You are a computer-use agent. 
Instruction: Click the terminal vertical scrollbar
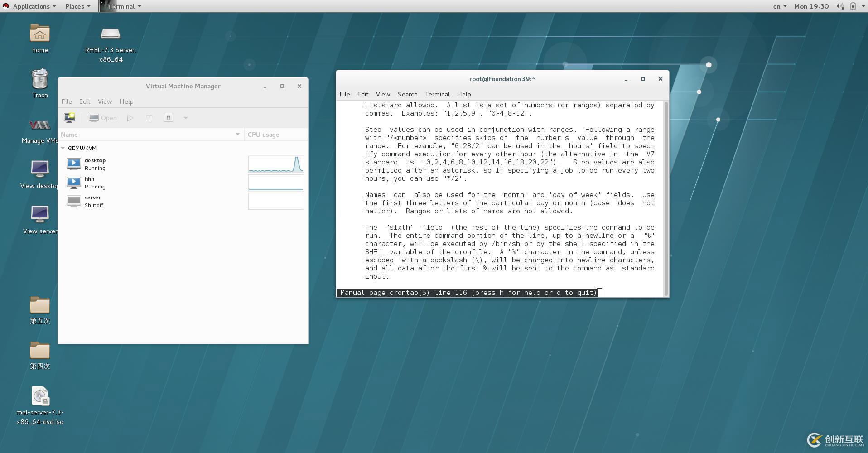(x=666, y=198)
